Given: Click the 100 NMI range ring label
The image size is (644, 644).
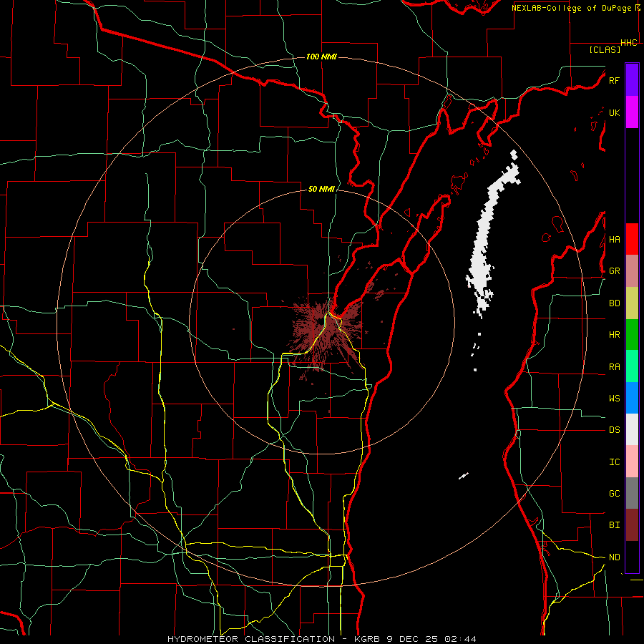Looking at the screenshot, I should pos(321,57).
